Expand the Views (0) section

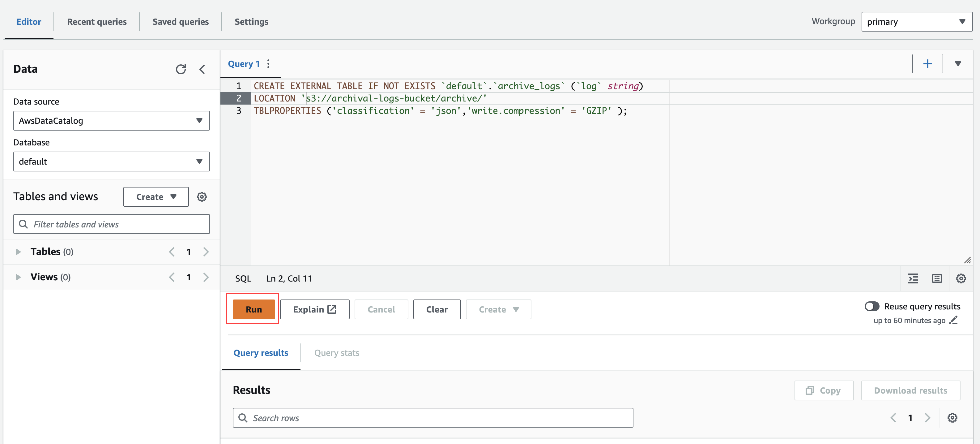point(18,277)
